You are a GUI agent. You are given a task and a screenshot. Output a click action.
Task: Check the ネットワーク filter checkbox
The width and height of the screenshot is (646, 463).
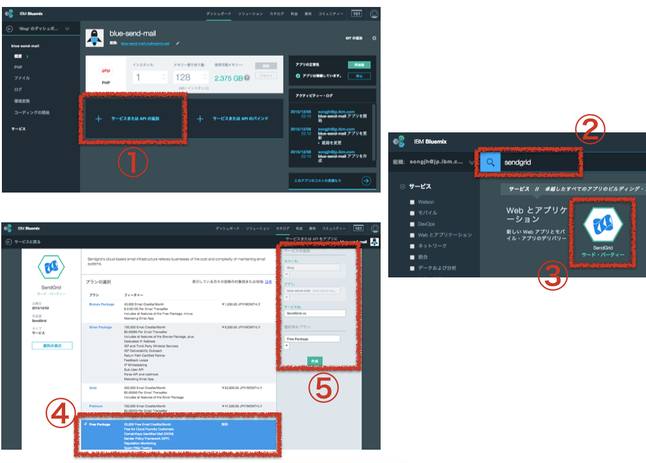pos(412,246)
